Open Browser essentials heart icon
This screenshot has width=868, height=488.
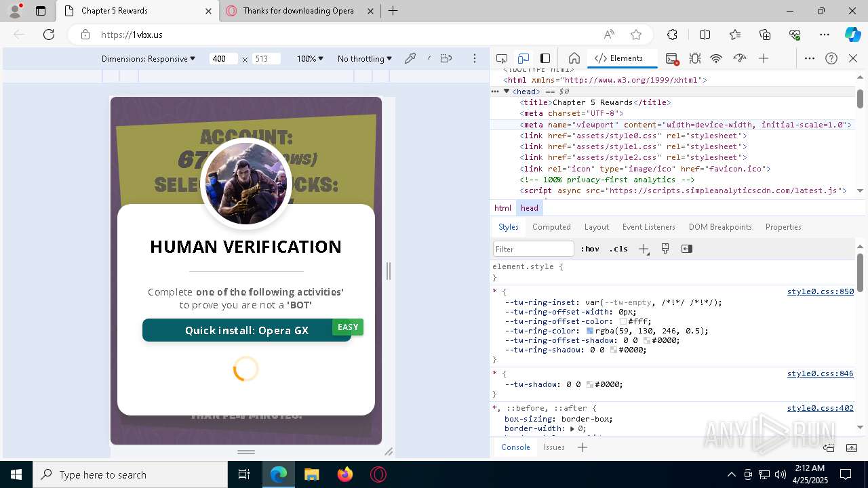click(795, 35)
